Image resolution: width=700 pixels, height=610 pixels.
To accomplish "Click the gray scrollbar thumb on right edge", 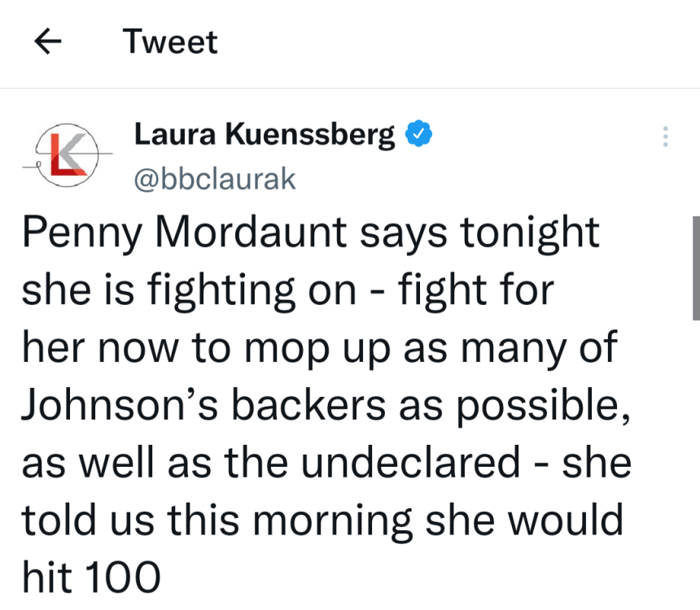I will click(695, 268).
